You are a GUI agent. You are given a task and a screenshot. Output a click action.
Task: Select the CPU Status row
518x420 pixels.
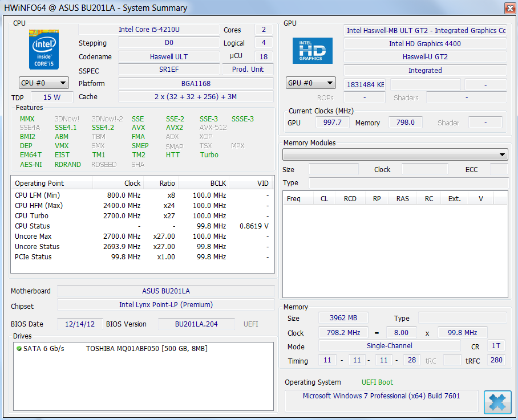pyautogui.click(x=142, y=226)
